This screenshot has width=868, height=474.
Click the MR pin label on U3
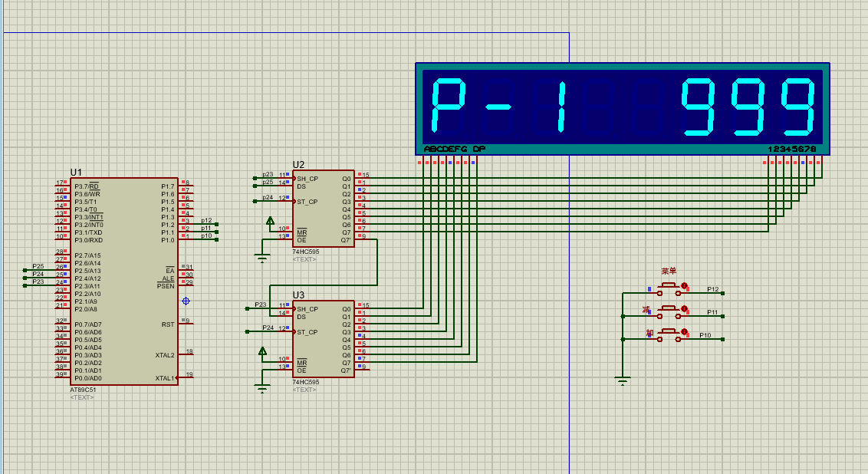point(301,363)
